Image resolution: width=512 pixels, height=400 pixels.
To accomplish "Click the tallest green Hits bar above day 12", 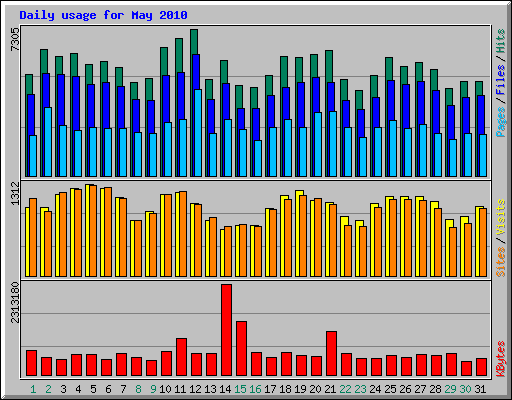I will [x=194, y=42].
